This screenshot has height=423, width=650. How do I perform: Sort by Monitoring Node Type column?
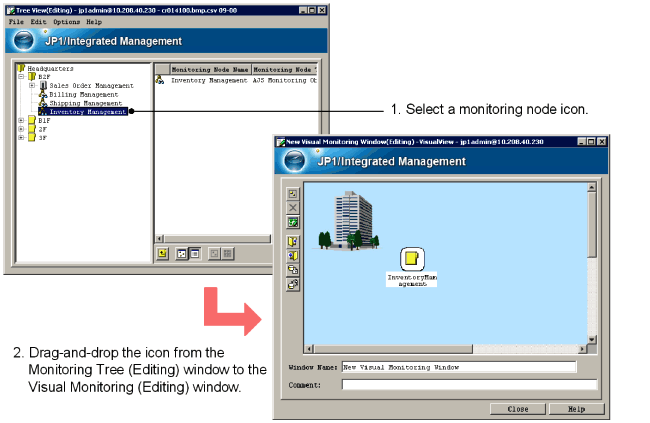284,70
